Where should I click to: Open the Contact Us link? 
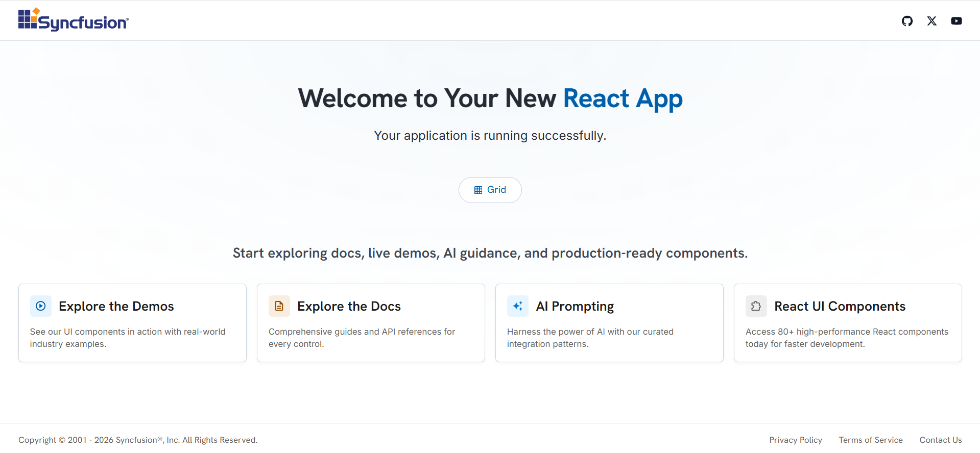coord(941,440)
